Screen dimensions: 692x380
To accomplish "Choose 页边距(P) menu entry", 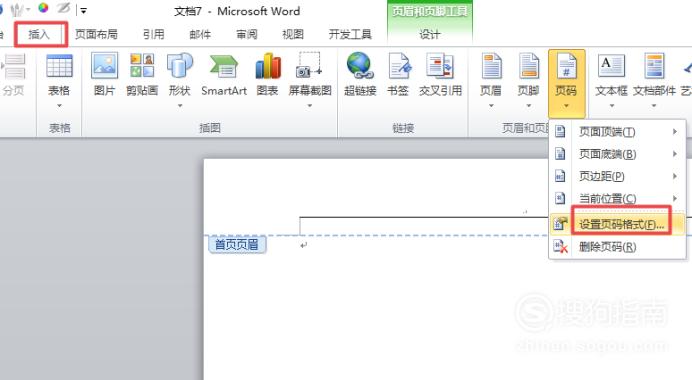I will pos(617,176).
